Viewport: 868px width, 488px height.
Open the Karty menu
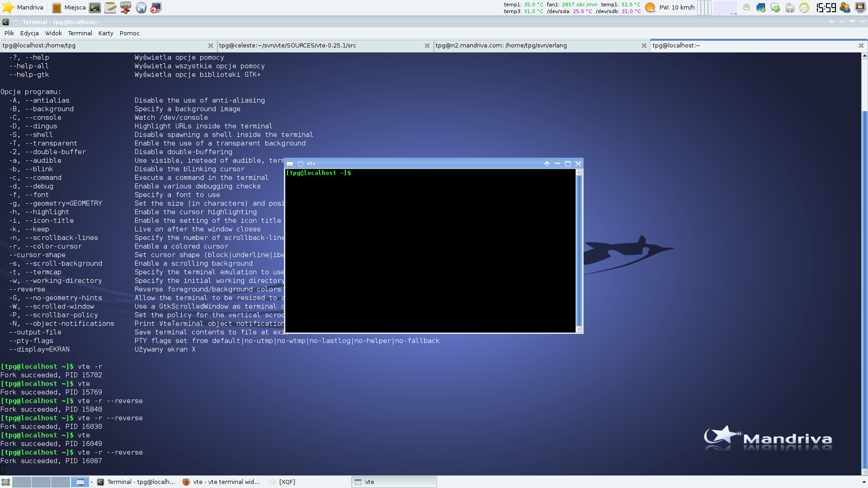(106, 33)
